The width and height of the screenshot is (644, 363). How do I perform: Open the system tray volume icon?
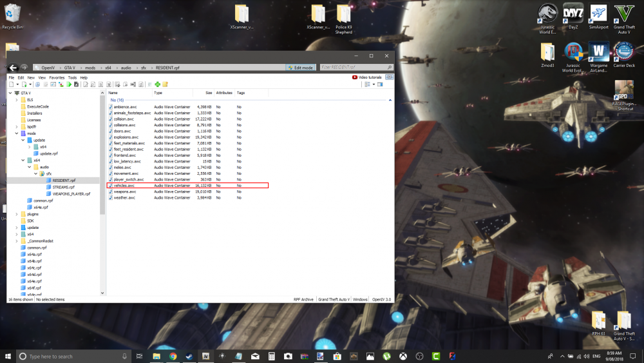[x=587, y=356]
